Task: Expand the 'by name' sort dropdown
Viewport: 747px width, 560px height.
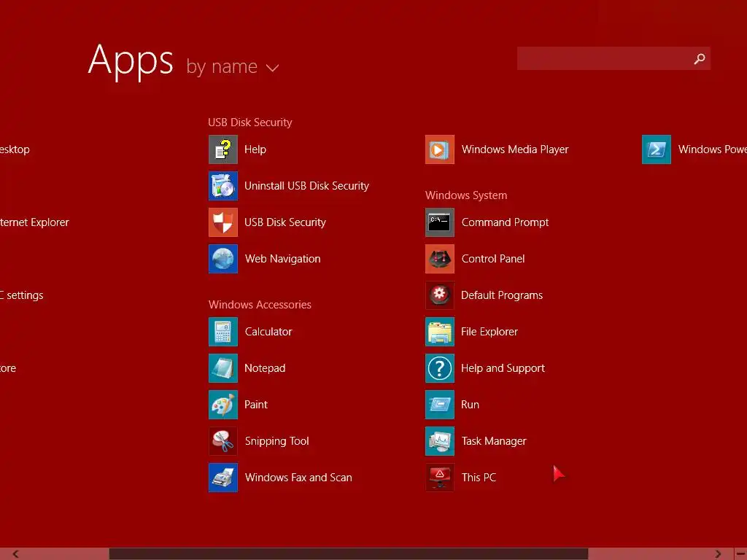Action: [x=233, y=67]
